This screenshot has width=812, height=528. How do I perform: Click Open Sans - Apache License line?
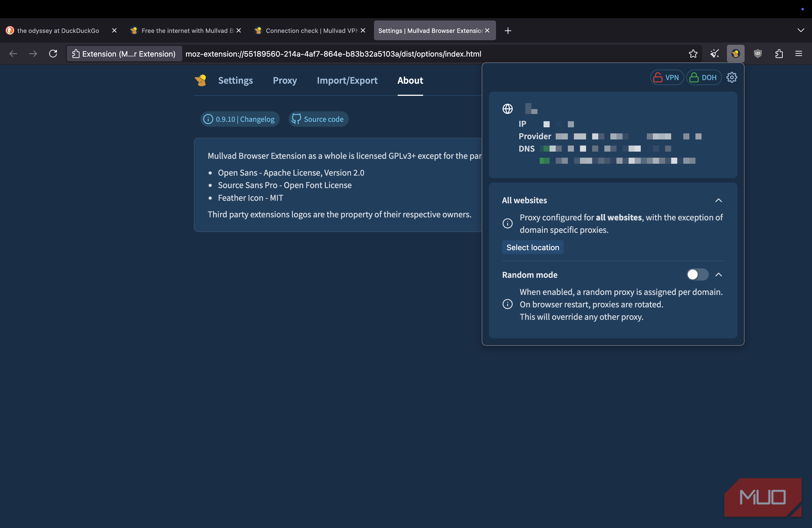click(x=291, y=173)
